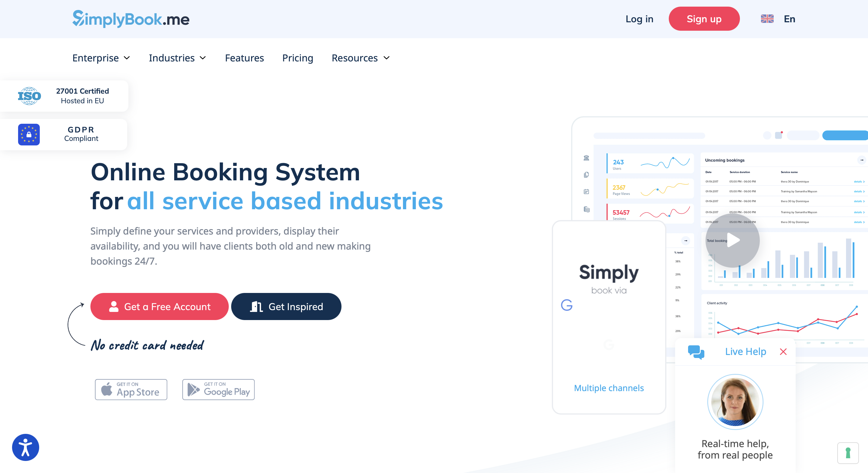This screenshot has height=473, width=868.
Task: Navigate to the Pricing page
Action: 297,58
